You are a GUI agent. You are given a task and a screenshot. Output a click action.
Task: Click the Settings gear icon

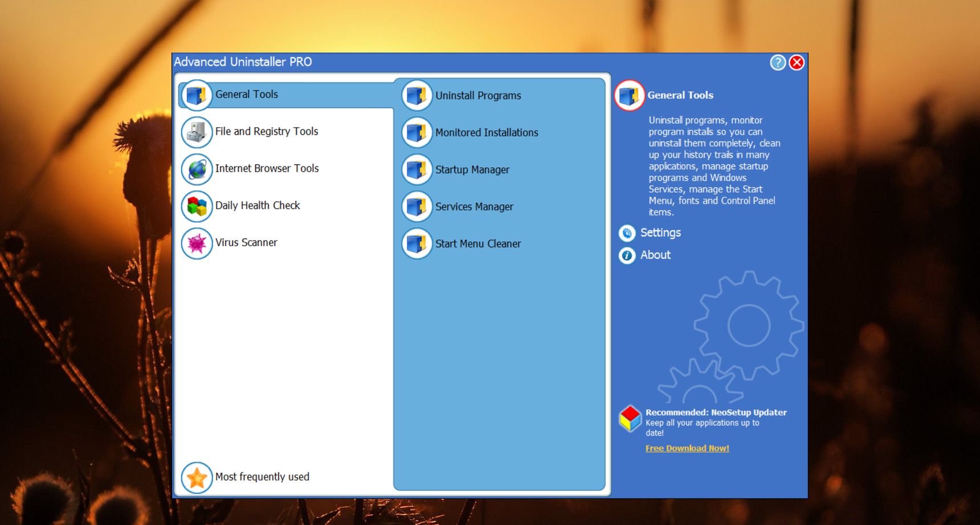click(x=627, y=233)
